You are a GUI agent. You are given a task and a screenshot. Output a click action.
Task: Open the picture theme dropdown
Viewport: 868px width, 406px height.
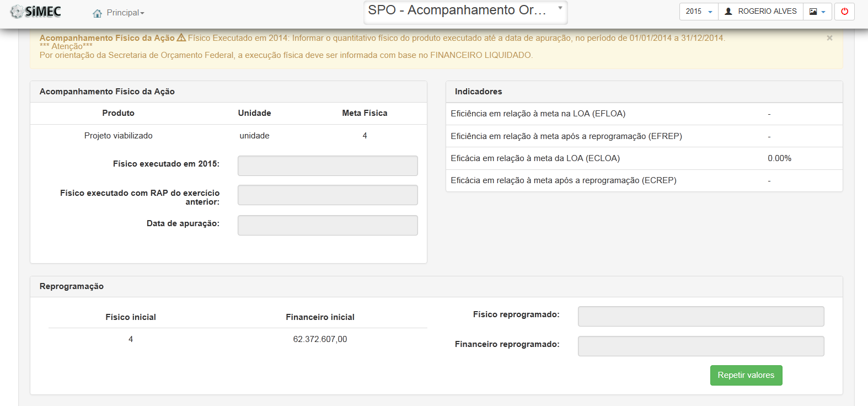(x=817, y=12)
